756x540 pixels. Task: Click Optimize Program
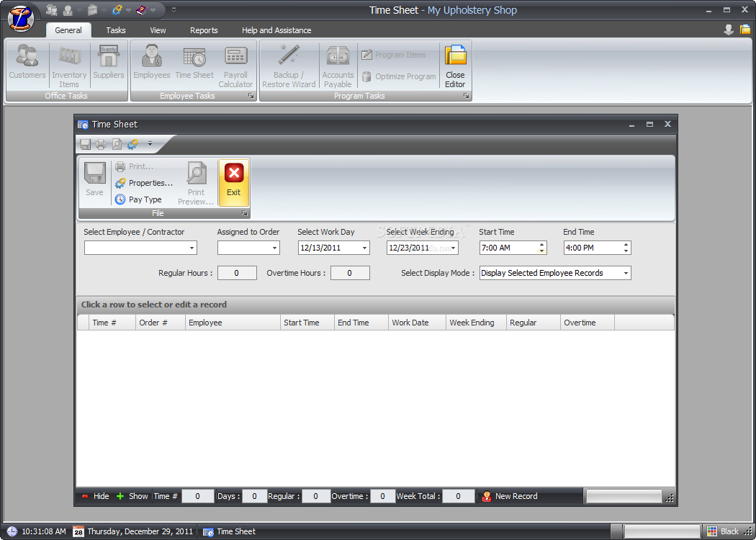(x=399, y=76)
